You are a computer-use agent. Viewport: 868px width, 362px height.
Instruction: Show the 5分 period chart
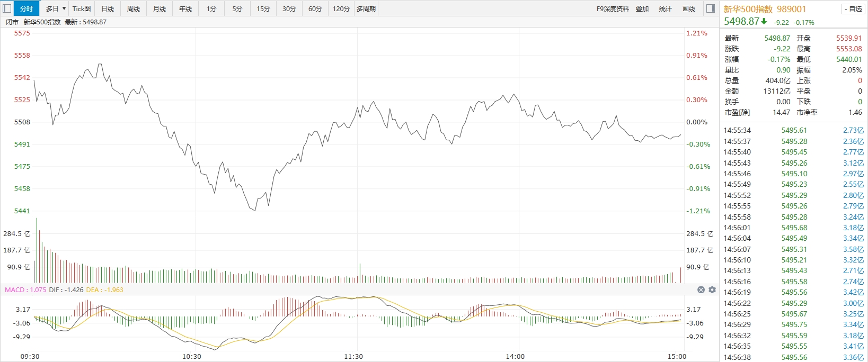[x=237, y=8]
